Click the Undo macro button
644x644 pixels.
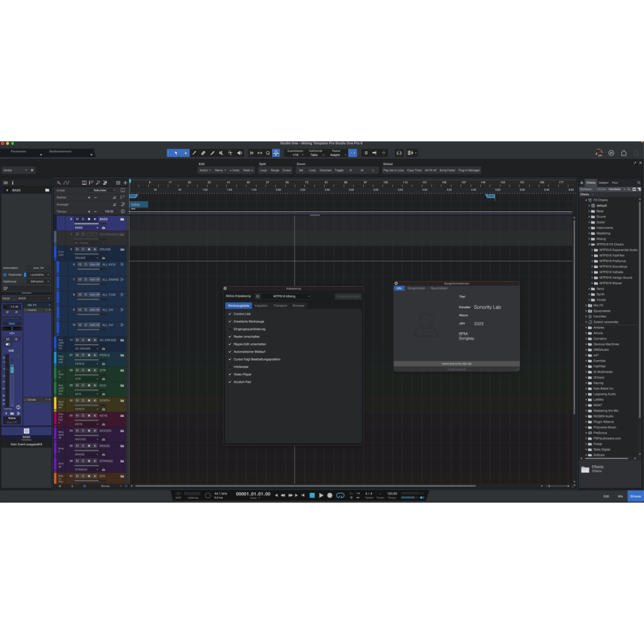pos(235,170)
